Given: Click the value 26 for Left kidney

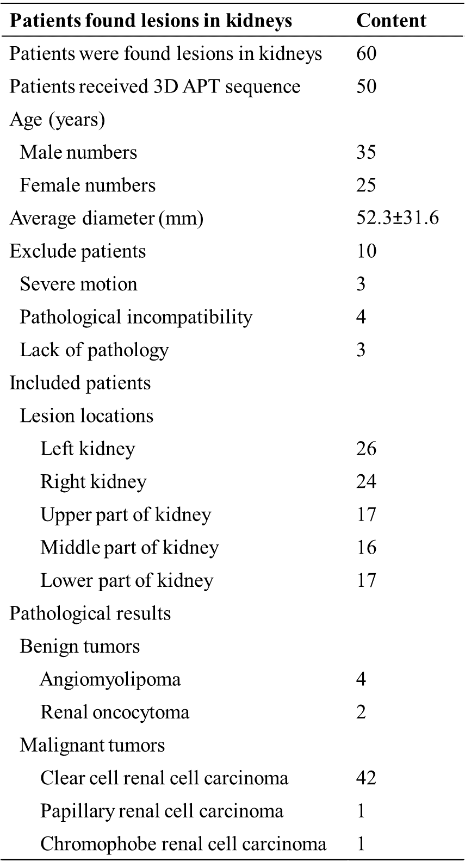Looking at the screenshot, I should (366, 449).
